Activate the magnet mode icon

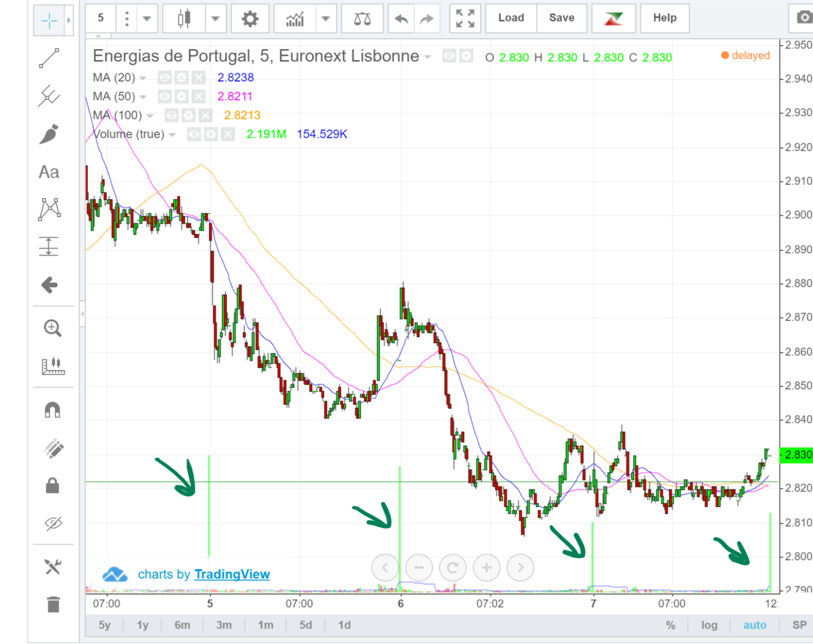(53, 409)
